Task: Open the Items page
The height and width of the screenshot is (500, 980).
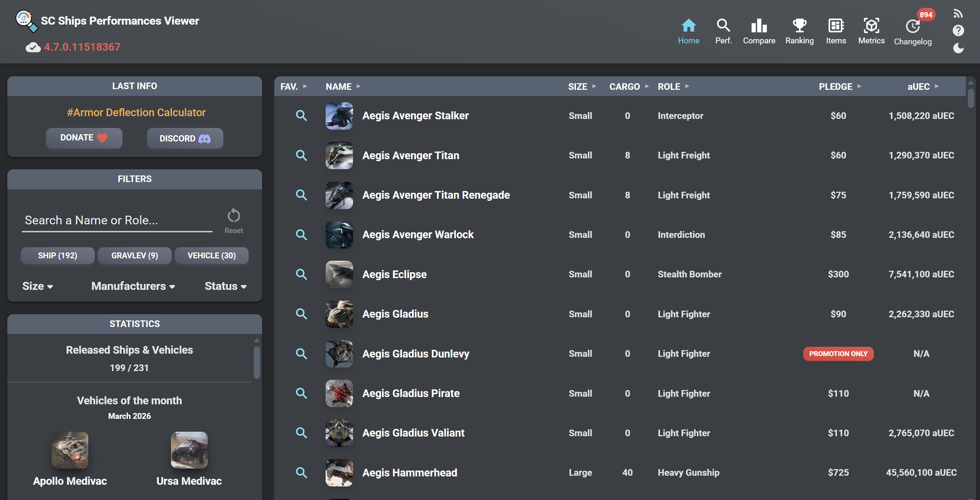Action: [835, 31]
